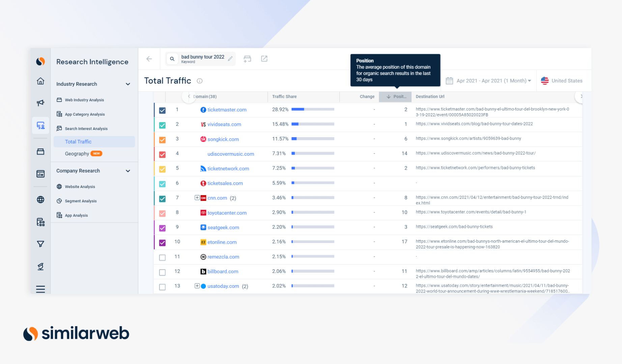Uncheck the vividseats.com row checkbox

pos(162,125)
